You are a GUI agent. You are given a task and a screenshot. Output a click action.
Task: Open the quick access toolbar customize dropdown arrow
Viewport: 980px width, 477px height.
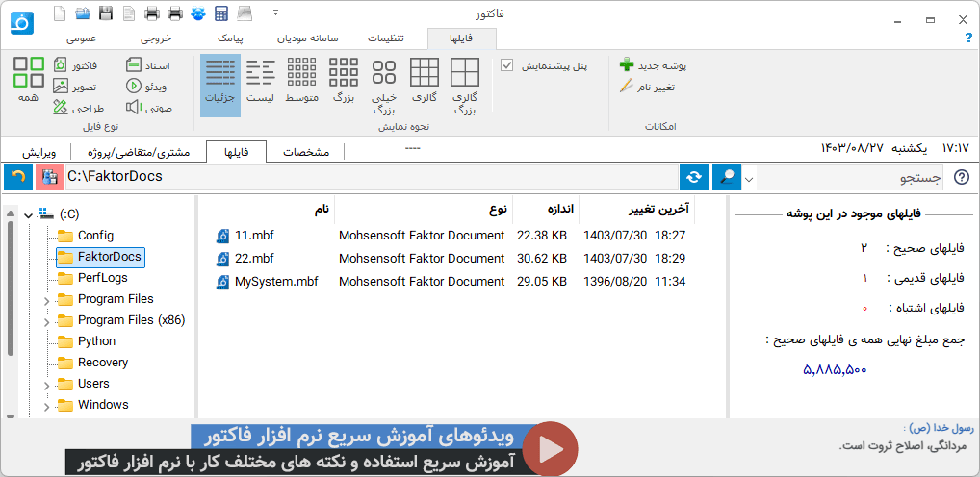(275, 13)
